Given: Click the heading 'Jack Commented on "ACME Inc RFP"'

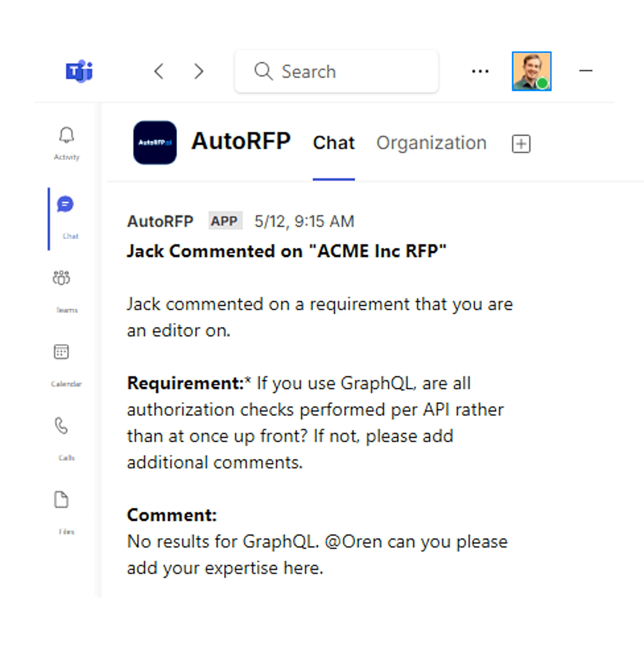Looking at the screenshot, I should [x=287, y=251].
